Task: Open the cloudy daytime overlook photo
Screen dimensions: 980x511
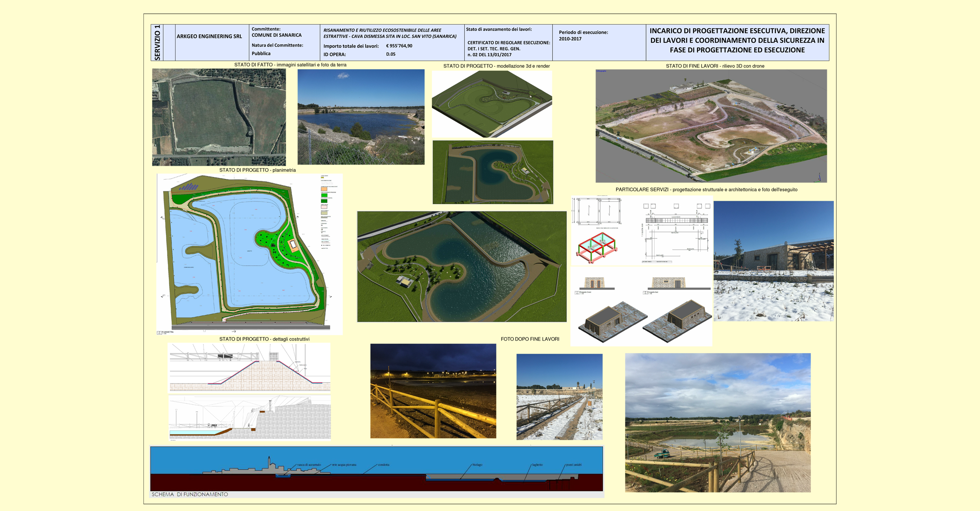Action: point(718,422)
